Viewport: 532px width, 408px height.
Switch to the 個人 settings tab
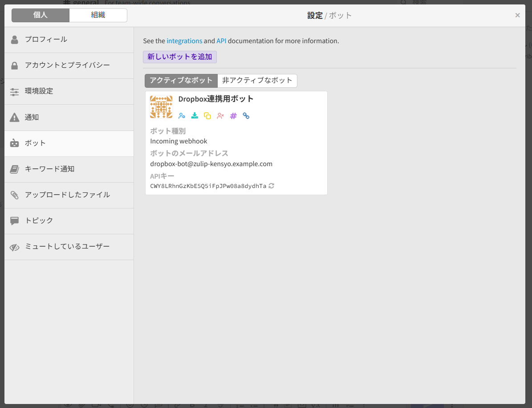coord(41,15)
